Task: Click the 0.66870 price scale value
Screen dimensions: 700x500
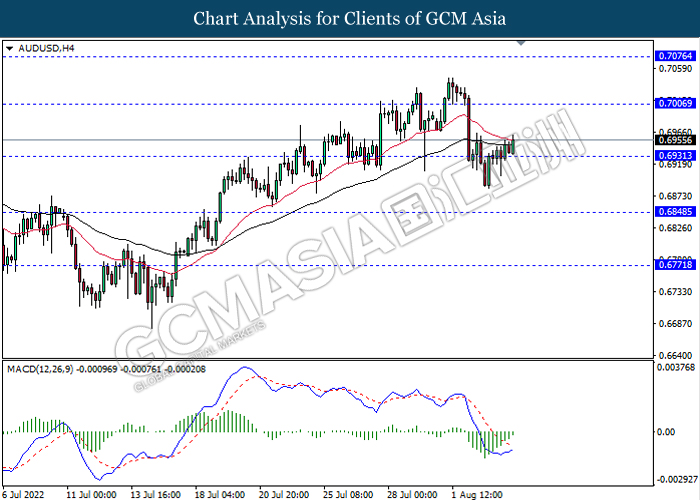Action: point(676,323)
